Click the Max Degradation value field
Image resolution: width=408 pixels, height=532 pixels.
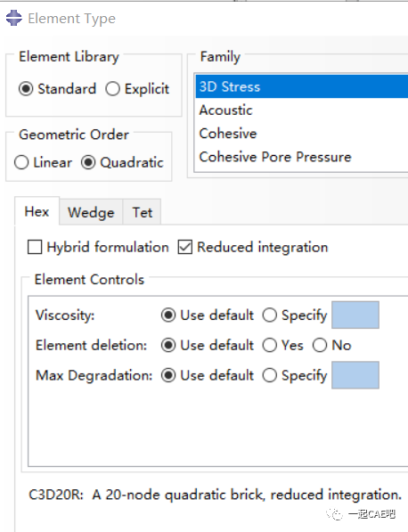(355, 375)
